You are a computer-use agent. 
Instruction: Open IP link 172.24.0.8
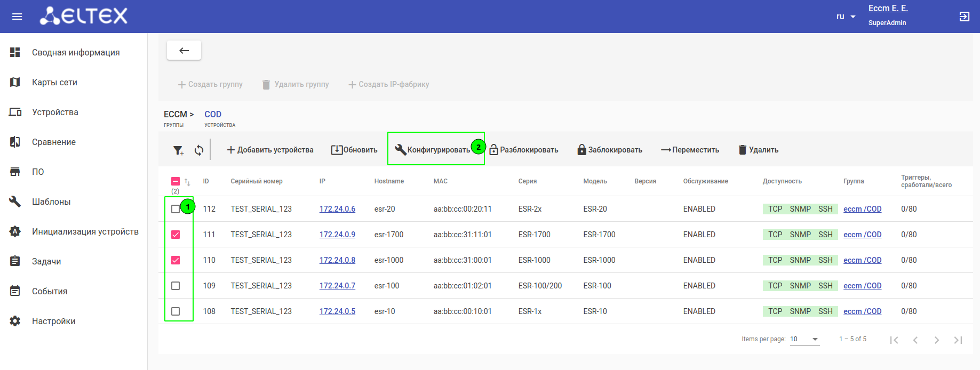coord(337,260)
